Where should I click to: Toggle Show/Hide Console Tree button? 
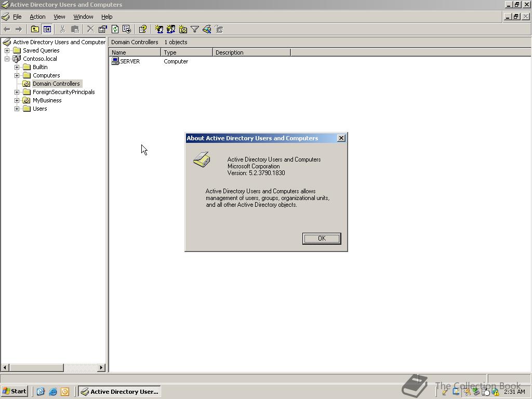click(47, 30)
